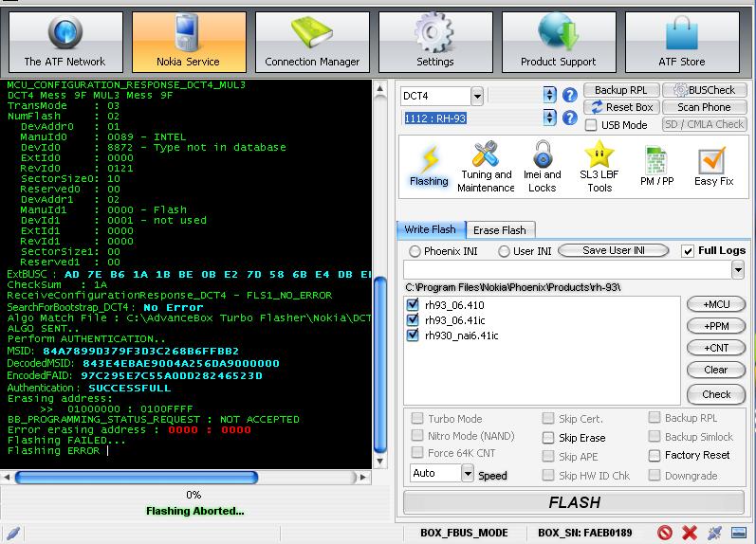This screenshot has width=756, height=544.
Task: Select the Nokia Service section
Action: (x=189, y=42)
